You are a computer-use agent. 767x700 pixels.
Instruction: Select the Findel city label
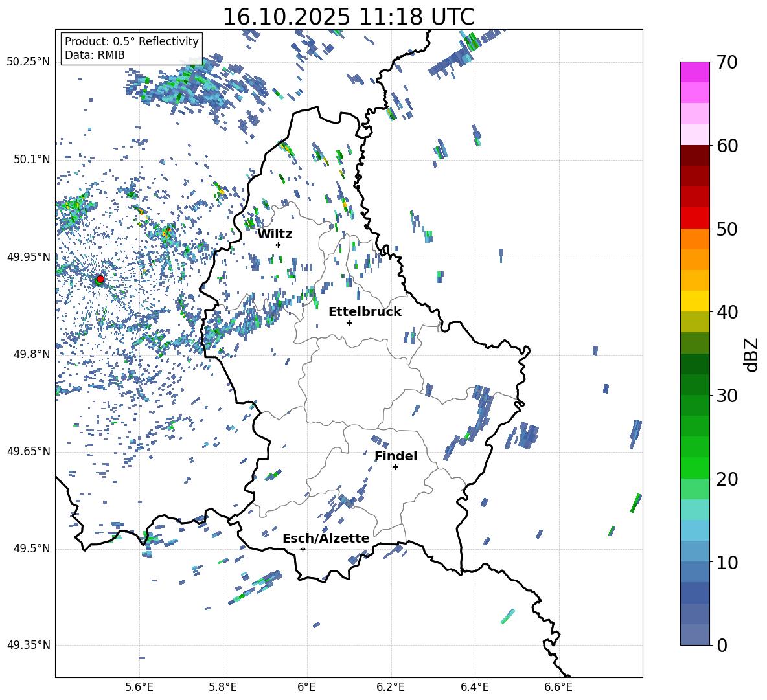pyautogui.click(x=396, y=456)
